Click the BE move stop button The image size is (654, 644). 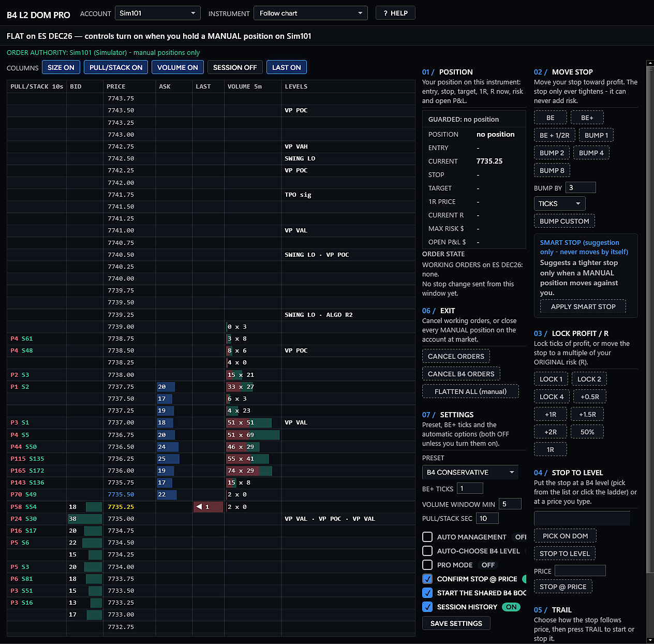point(551,118)
